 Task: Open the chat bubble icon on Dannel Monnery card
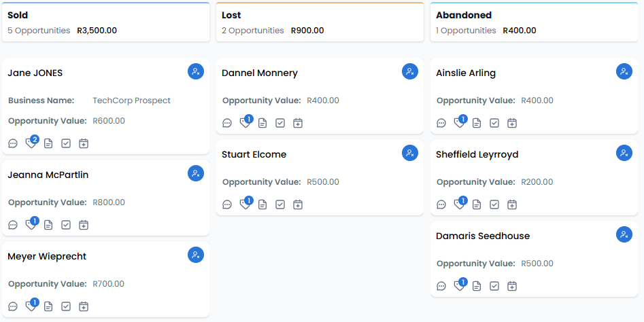pos(227,123)
